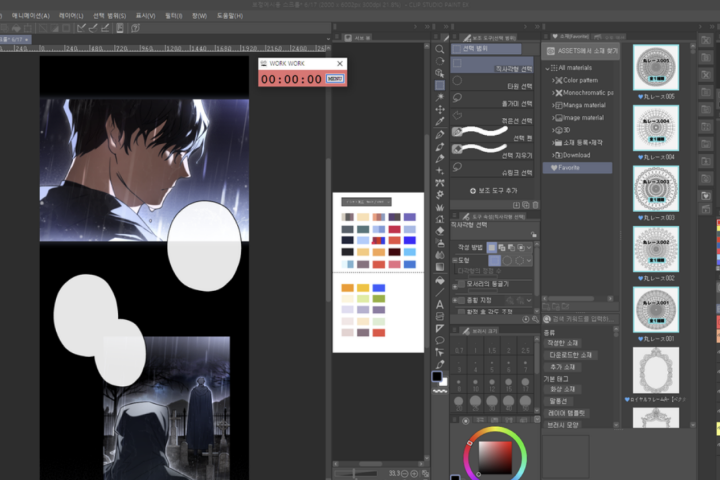Select add to selection mode in 작성 방법

501,248
